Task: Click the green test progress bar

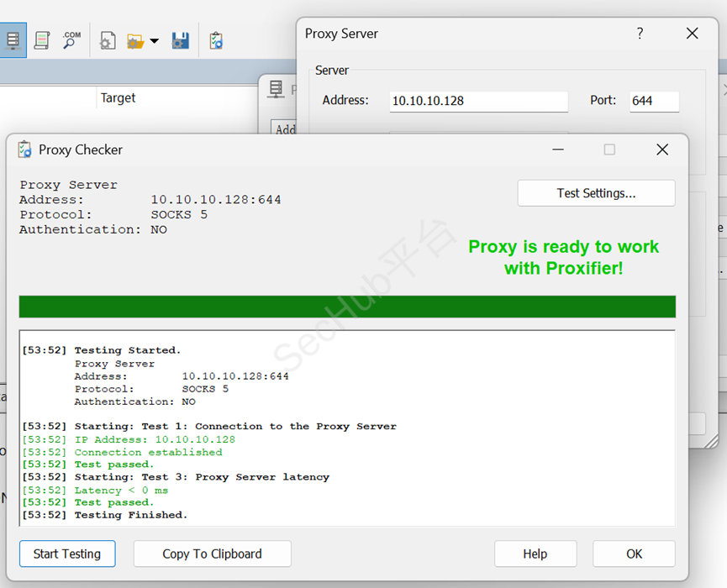Action: [347, 307]
